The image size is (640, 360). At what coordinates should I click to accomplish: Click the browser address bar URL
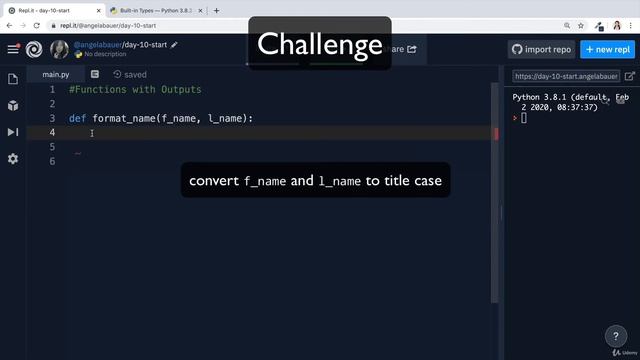point(108,25)
